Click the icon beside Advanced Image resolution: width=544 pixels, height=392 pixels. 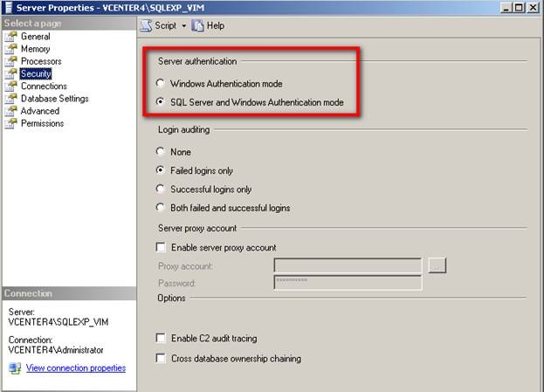10,111
